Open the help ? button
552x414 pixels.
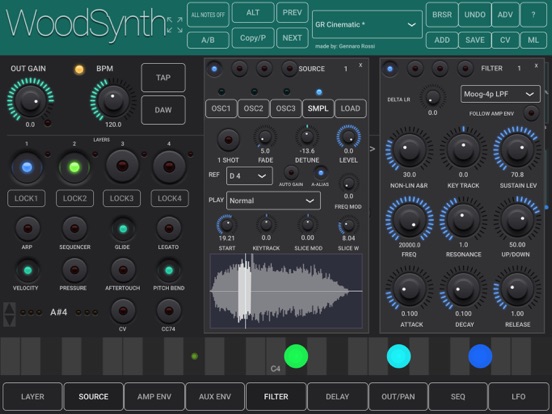(533, 14)
